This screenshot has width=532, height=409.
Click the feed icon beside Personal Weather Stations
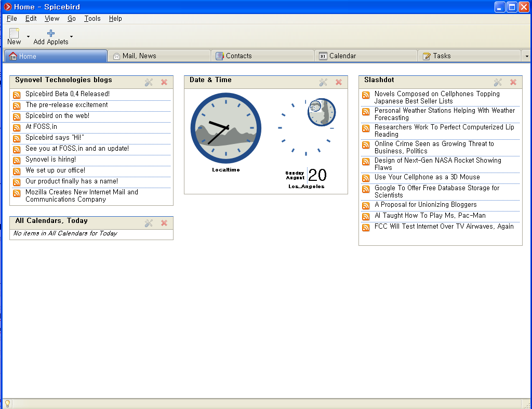pos(366,112)
